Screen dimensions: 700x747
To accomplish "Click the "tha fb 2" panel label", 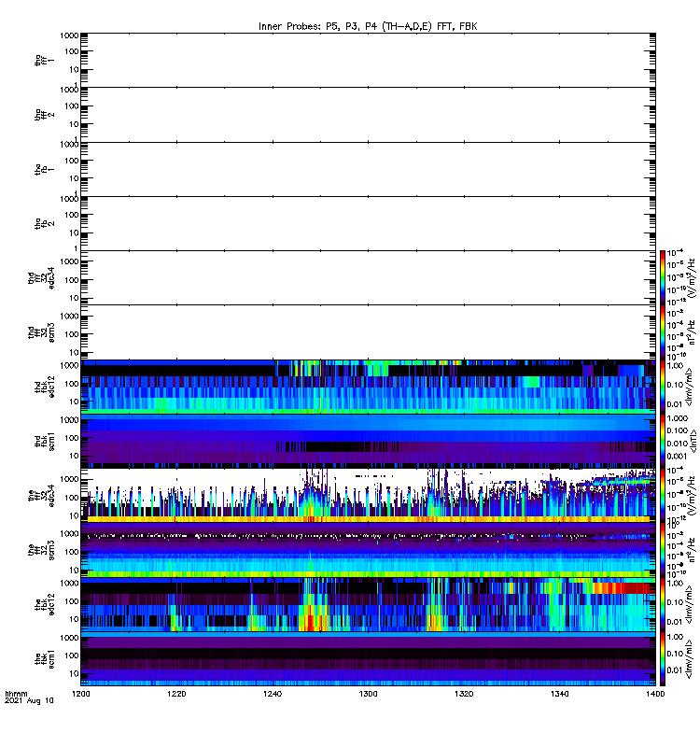I will [x=44, y=224].
